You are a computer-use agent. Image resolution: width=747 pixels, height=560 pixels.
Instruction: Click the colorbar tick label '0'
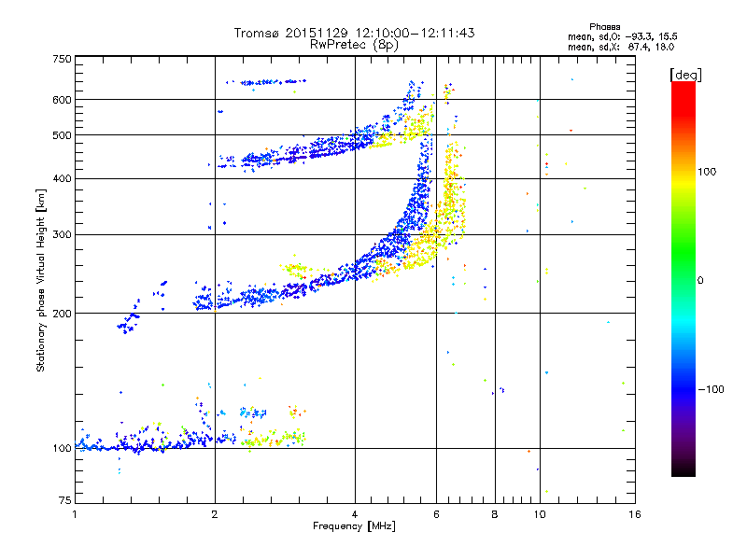(x=700, y=280)
